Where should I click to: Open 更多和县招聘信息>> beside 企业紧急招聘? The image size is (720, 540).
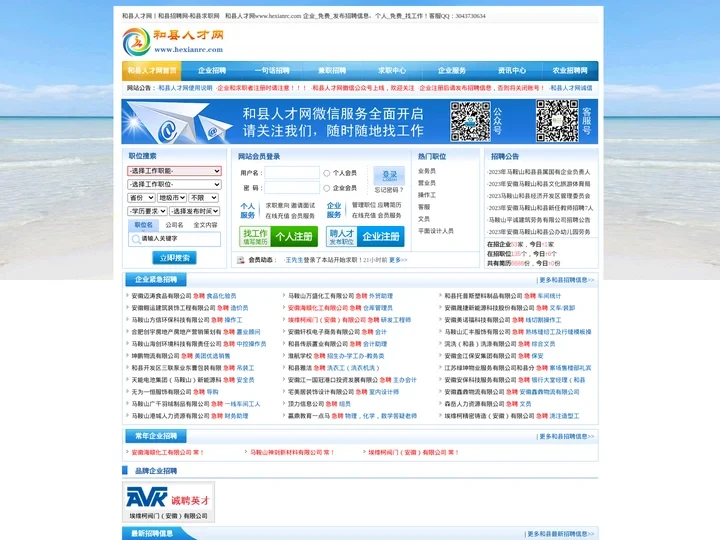(566, 280)
